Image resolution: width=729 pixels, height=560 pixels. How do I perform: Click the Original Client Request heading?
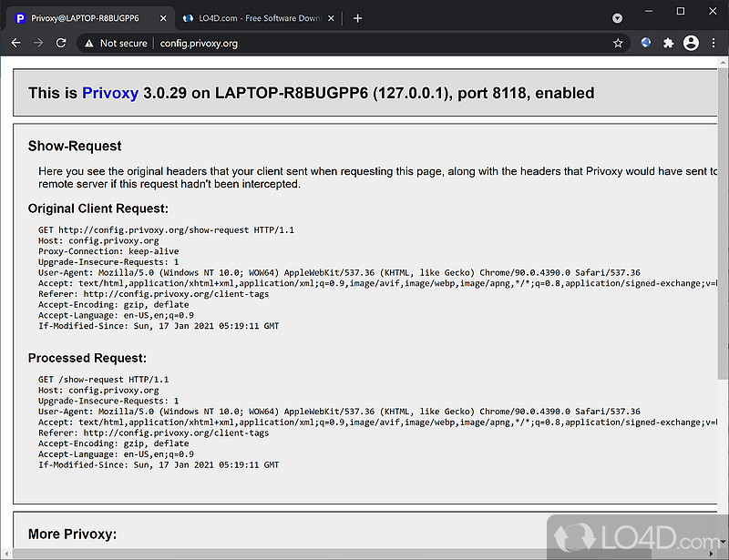pyautogui.click(x=98, y=209)
